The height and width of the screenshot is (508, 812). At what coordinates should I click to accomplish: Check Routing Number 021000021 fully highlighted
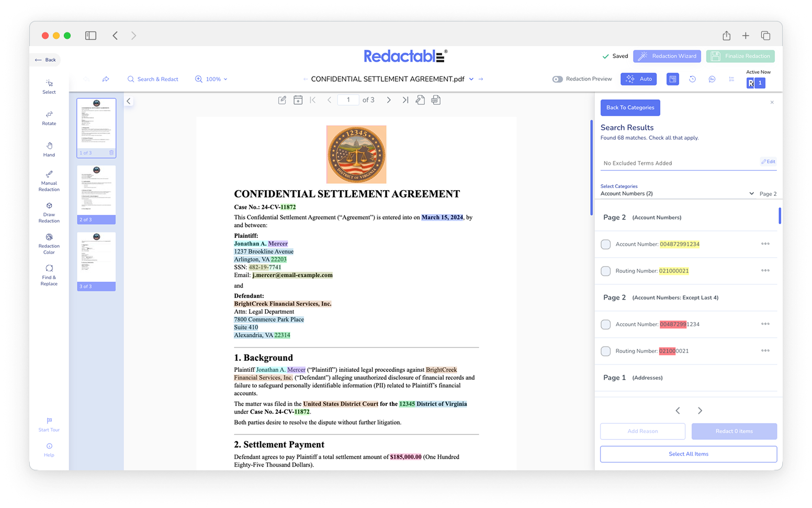[606, 271]
